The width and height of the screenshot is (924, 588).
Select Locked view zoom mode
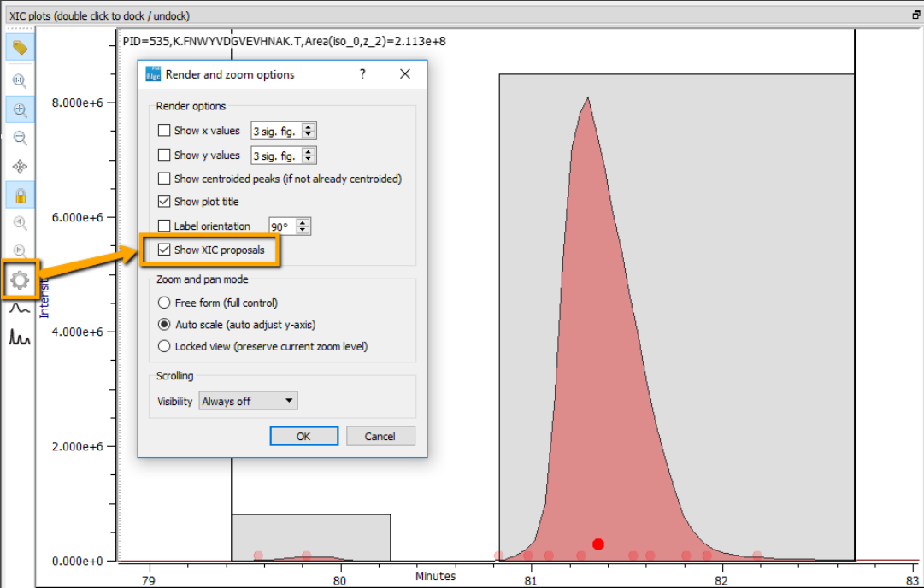[x=164, y=346]
